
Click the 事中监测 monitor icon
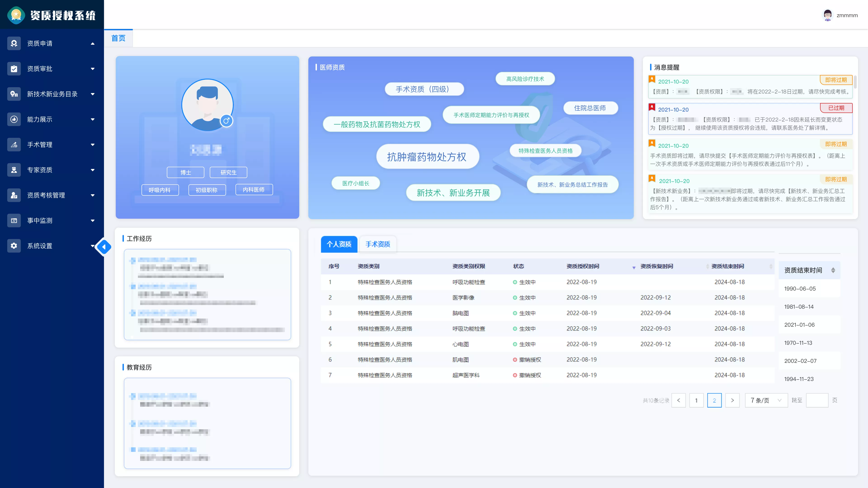click(14, 221)
